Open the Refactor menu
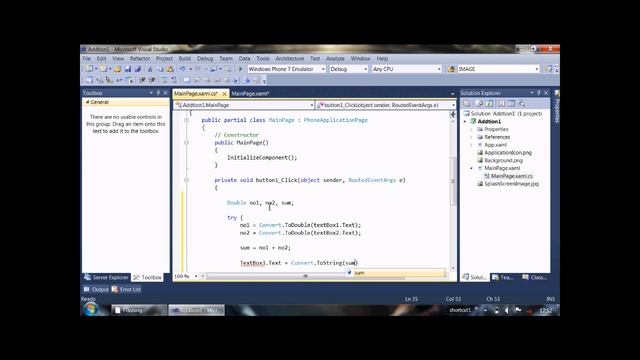Image resolution: width=640 pixels, height=360 pixels. click(x=140, y=59)
